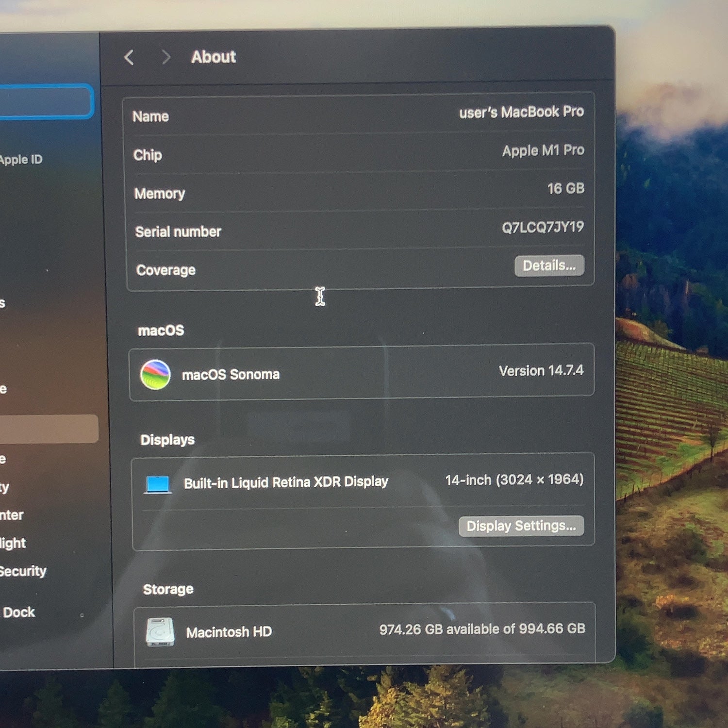Viewport: 728px width, 728px height.
Task: Click the macOS Sonoma label
Action: 231,375
